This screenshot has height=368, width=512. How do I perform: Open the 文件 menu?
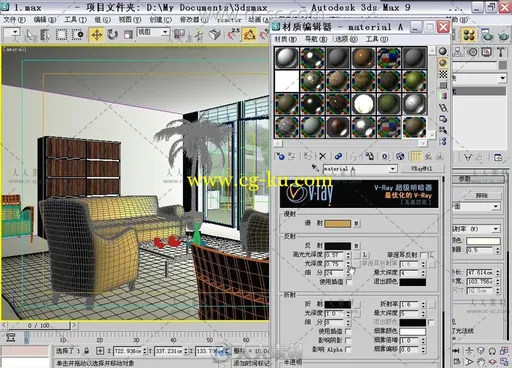click(x=14, y=20)
